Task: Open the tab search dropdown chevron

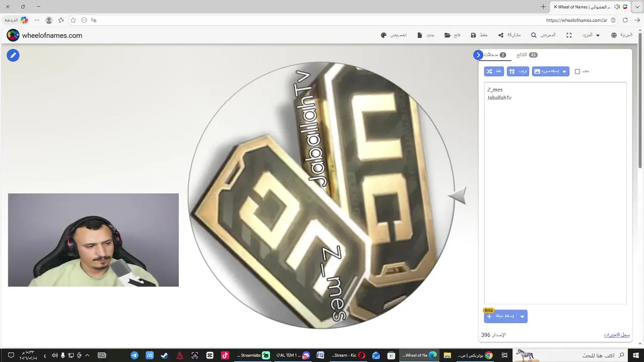Action: 637,7
